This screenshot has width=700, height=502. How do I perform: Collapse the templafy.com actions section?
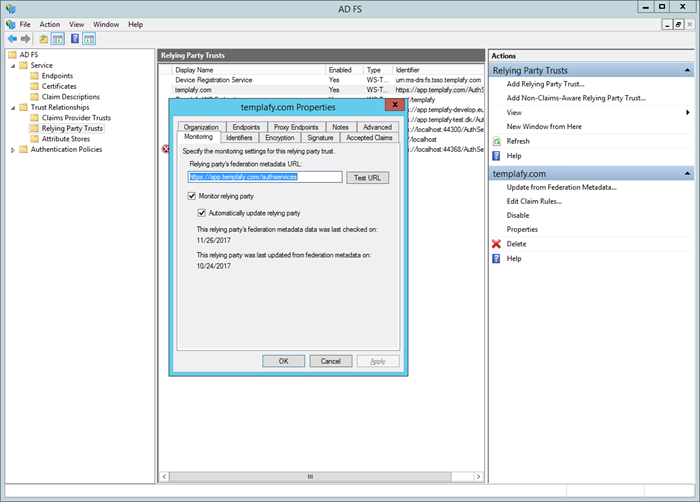[x=688, y=174]
